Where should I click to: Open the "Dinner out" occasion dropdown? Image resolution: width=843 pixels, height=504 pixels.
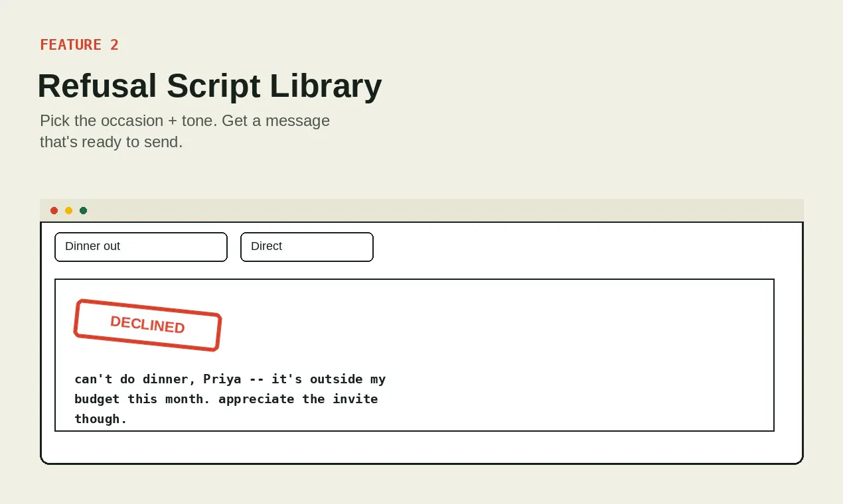[141, 247]
